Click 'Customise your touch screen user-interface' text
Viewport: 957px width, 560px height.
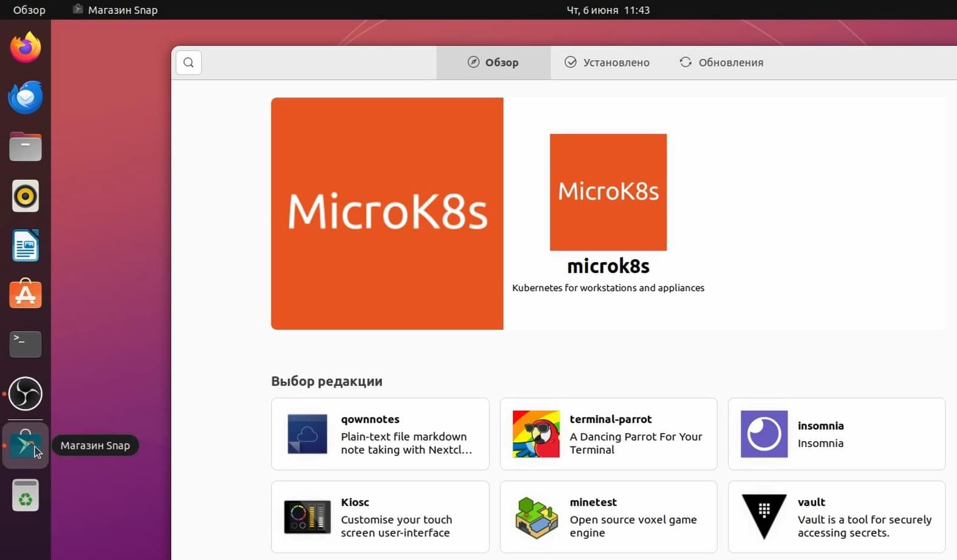[397, 526]
